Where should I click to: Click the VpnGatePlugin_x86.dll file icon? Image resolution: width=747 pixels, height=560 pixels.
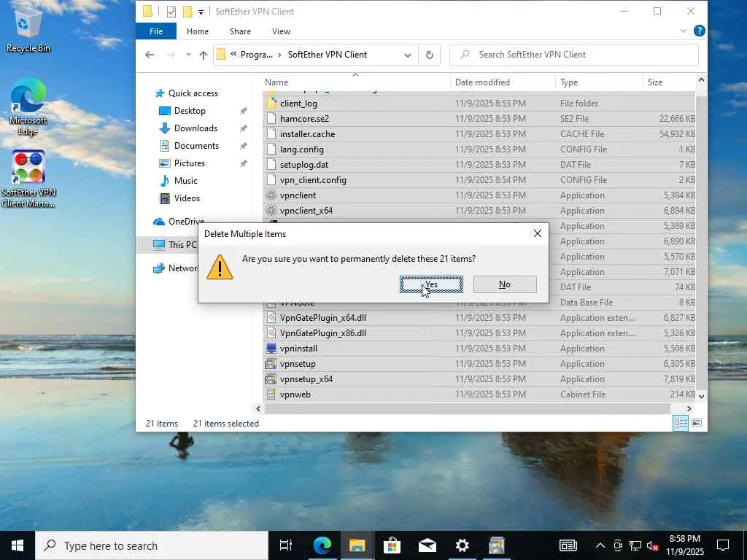(x=271, y=332)
